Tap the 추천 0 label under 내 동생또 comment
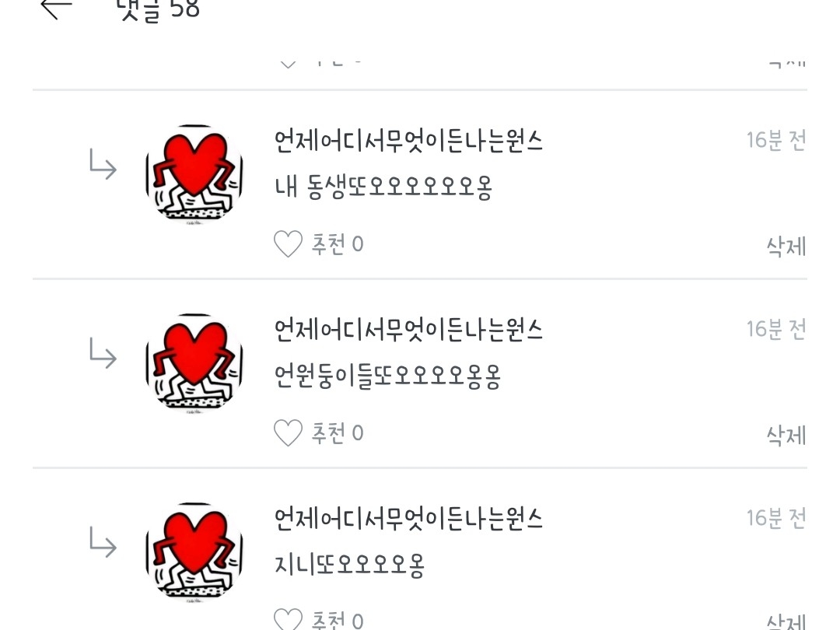The height and width of the screenshot is (630, 840). (x=338, y=244)
